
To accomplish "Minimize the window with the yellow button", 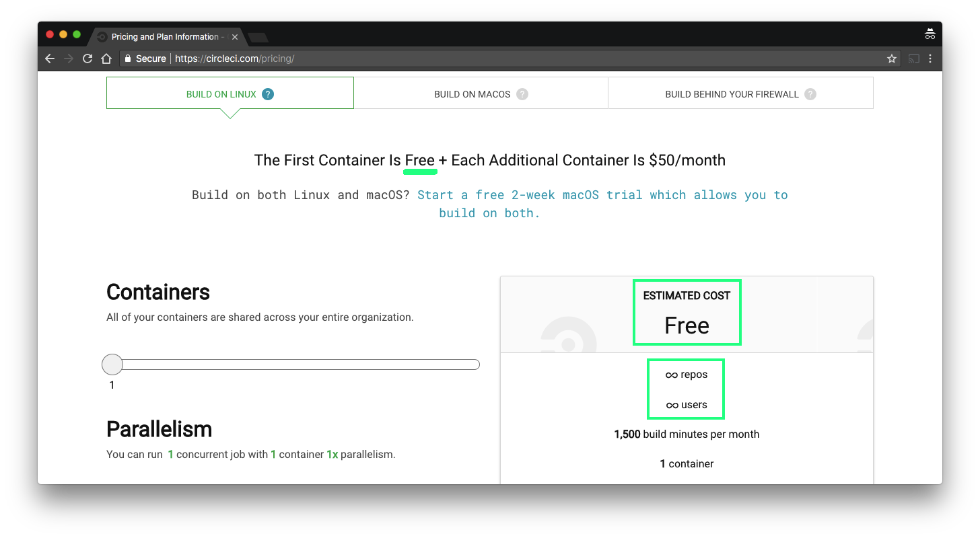I will [63, 34].
